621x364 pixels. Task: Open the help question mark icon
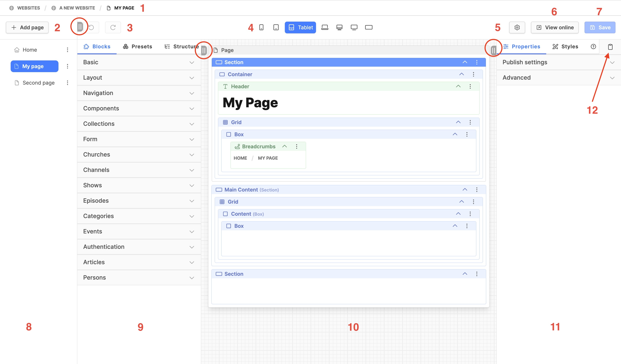click(593, 47)
